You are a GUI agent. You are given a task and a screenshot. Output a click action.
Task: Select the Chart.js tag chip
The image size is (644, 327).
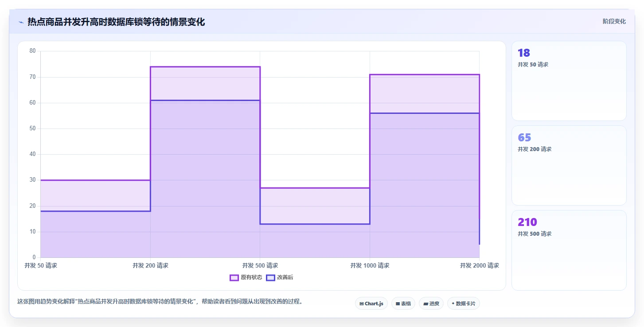(371, 304)
